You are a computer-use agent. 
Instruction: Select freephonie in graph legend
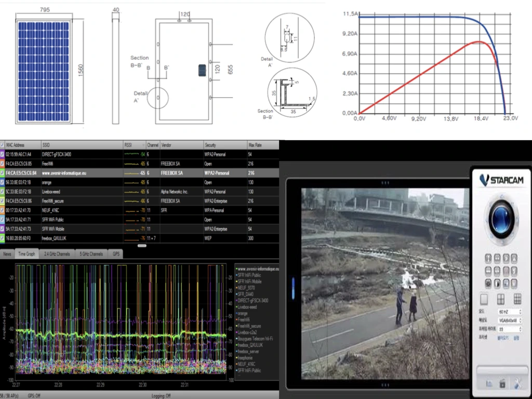click(245, 358)
